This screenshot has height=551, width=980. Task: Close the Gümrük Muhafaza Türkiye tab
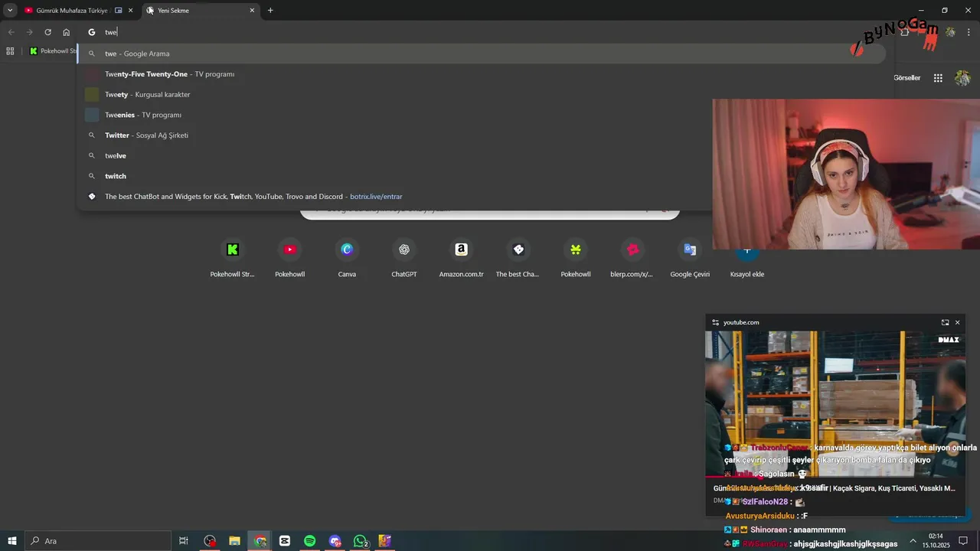[x=131, y=11]
